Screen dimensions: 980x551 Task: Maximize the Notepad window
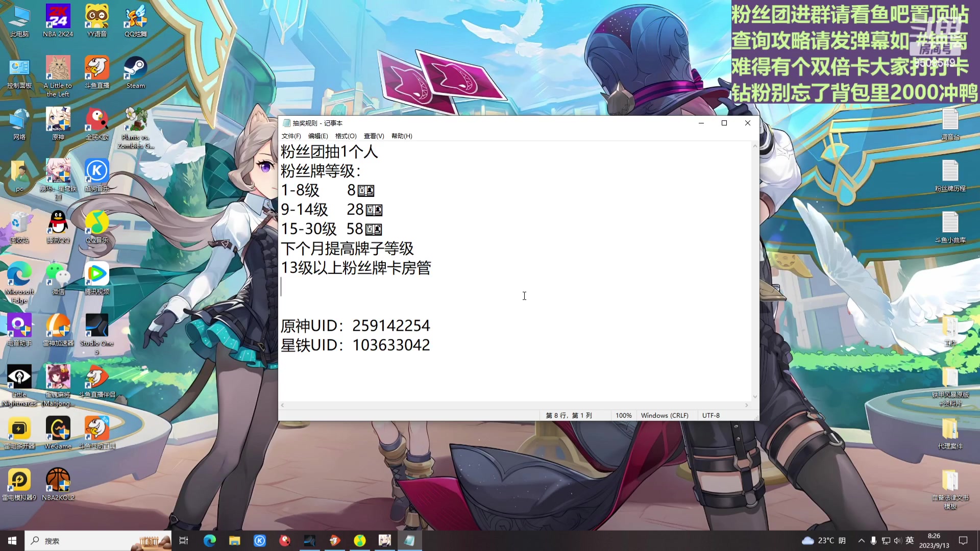pos(724,123)
